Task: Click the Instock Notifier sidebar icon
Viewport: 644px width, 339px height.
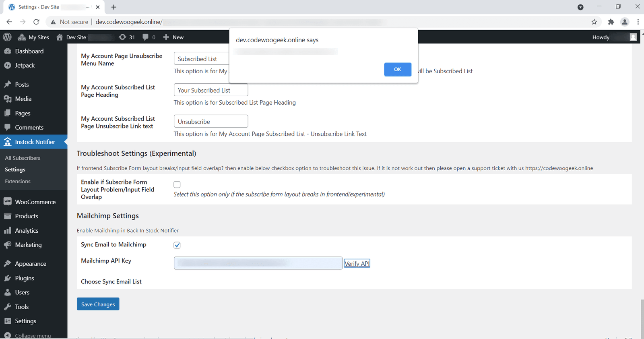Action: click(x=7, y=142)
